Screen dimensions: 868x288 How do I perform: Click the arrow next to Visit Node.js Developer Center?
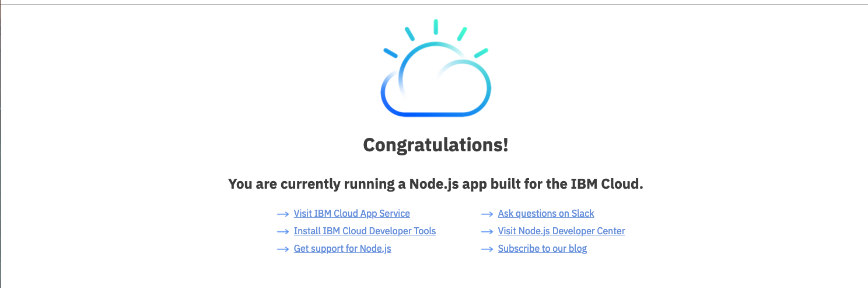pos(487,232)
